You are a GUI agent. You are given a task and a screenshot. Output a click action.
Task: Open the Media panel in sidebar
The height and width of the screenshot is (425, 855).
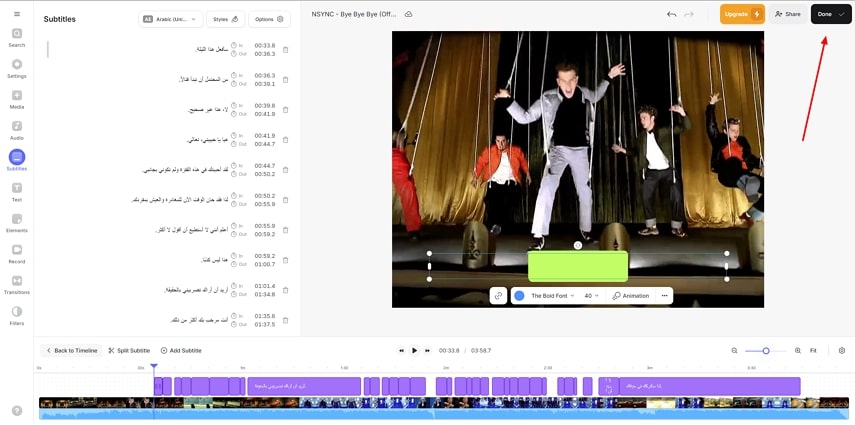17,99
